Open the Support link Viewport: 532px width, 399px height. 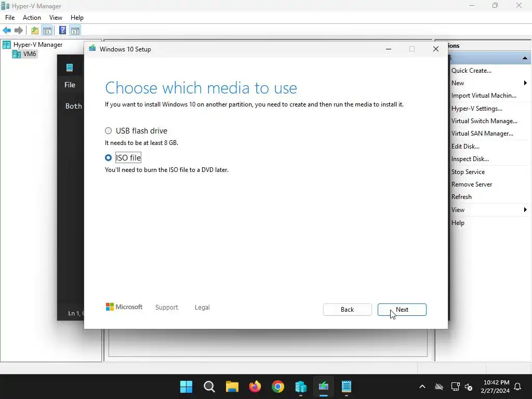167,308
